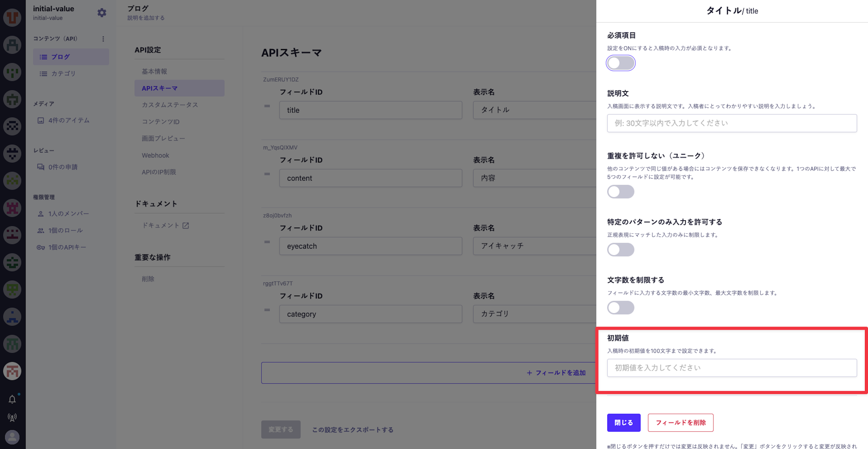Open the ドキュメント external link
The image size is (868, 449).
point(165,226)
